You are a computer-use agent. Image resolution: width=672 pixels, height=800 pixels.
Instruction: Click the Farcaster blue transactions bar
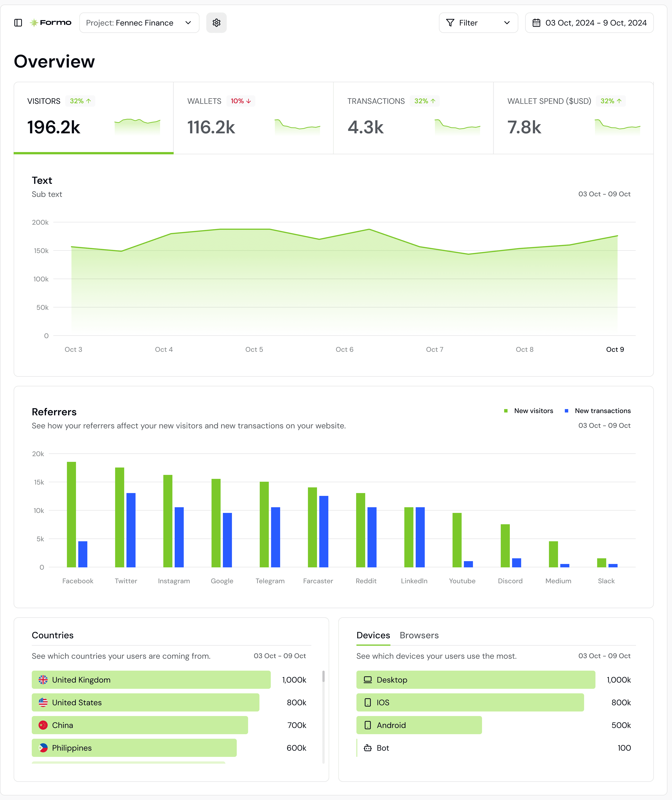click(323, 532)
